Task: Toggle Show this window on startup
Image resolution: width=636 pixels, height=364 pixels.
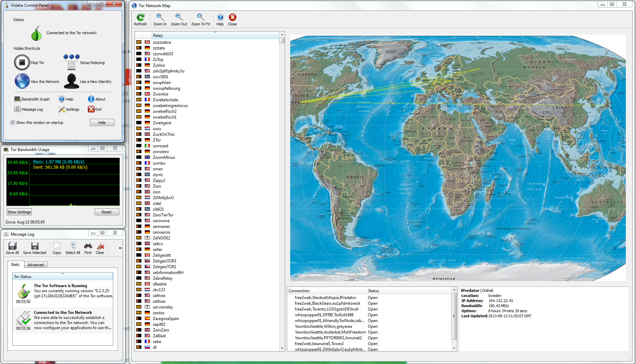Action: [13, 123]
